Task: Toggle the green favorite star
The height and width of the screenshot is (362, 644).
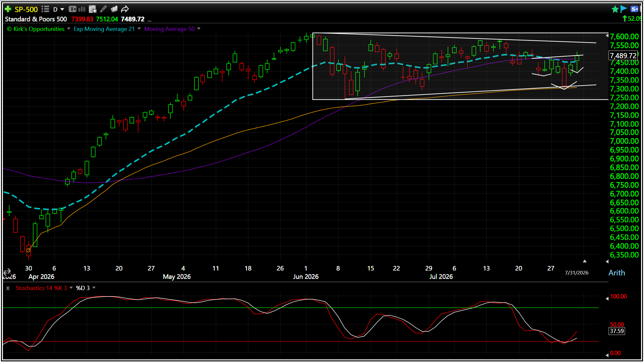Action: 615,9
